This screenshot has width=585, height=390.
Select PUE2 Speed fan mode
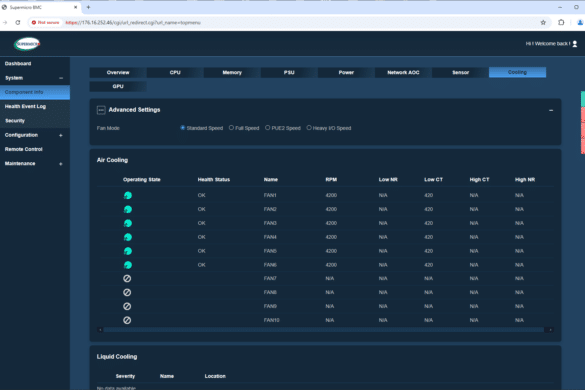tap(268, 128)
